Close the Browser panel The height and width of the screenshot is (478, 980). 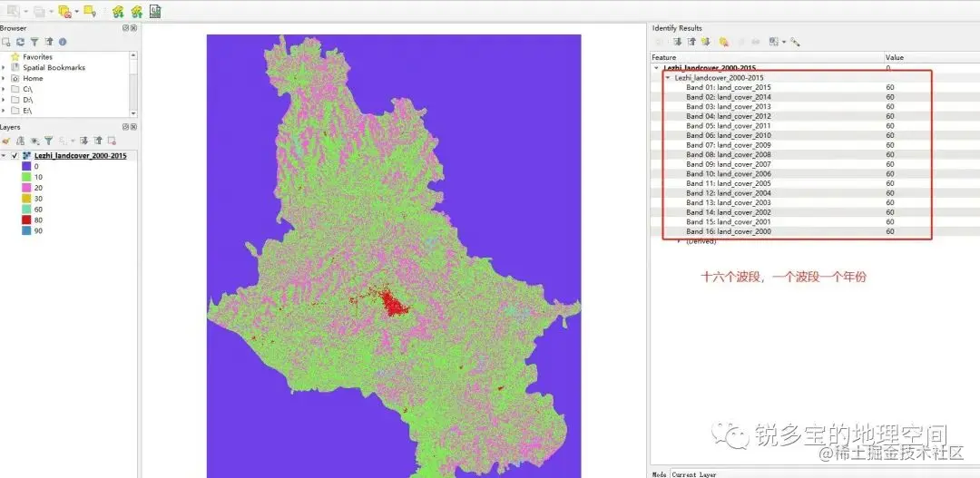click(x=133, y=28)
